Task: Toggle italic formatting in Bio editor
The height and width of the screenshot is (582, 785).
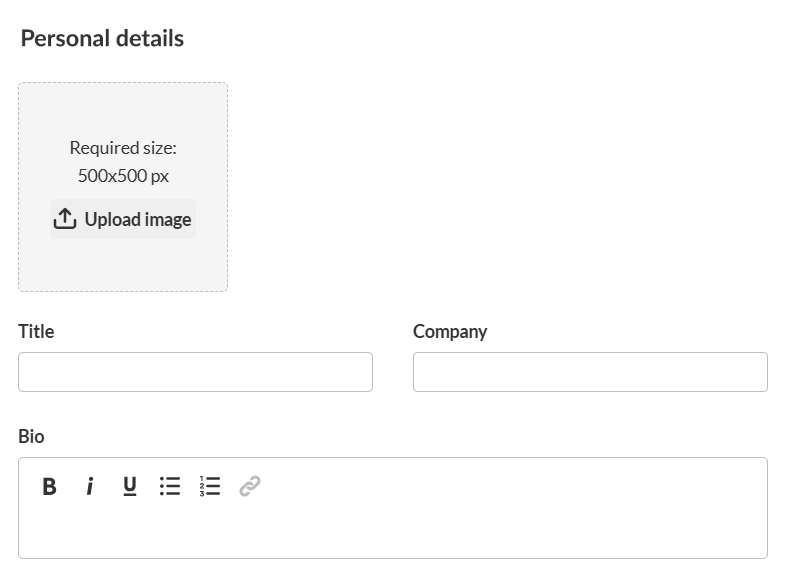Action: (90, 487)
